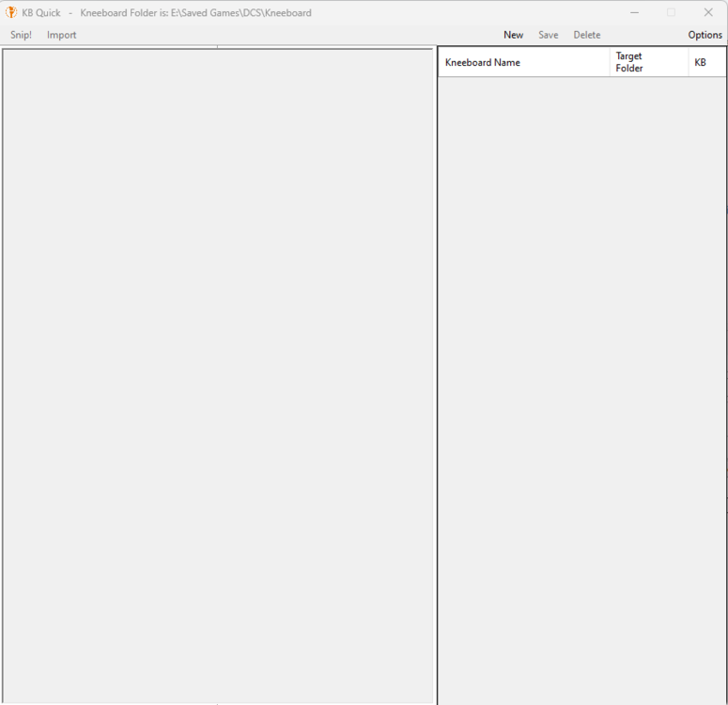Click the KB column header
This screenshot has width=728, height=705.
tap(706, 62)
